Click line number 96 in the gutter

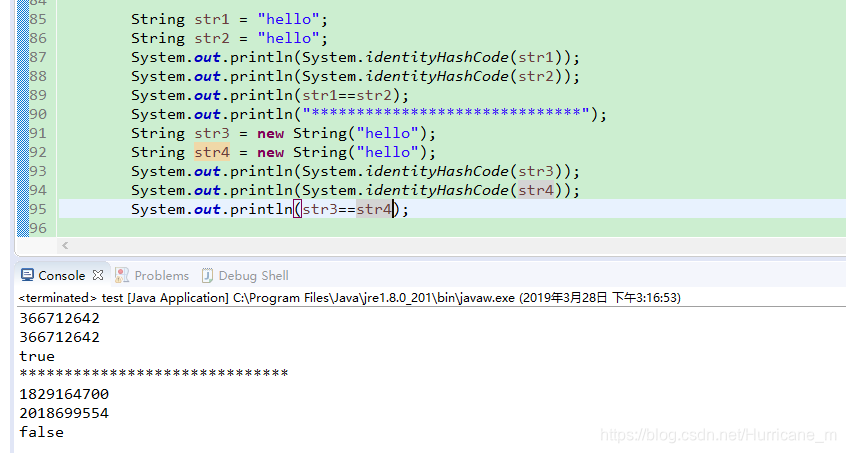pyautogui.click(x=38, y=228)
